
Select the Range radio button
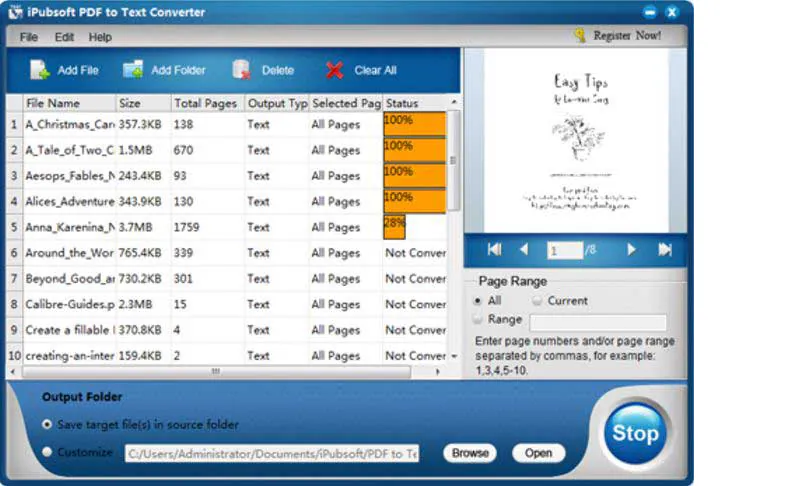tap(478, 319)
